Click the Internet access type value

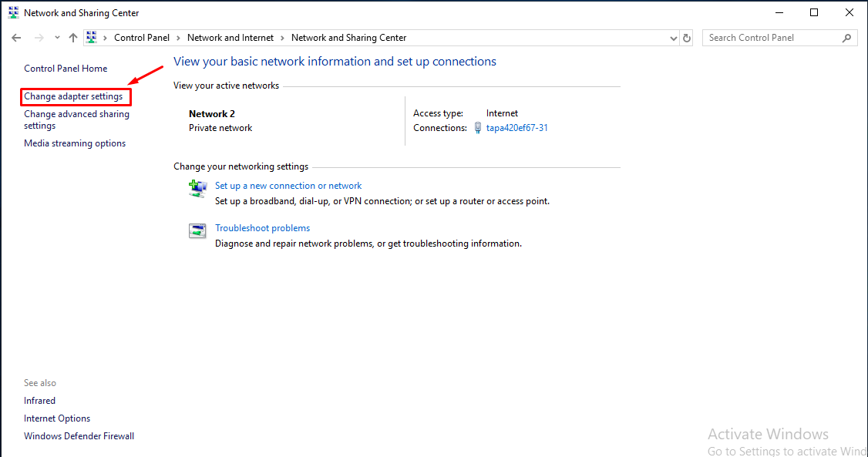point(502,113)
